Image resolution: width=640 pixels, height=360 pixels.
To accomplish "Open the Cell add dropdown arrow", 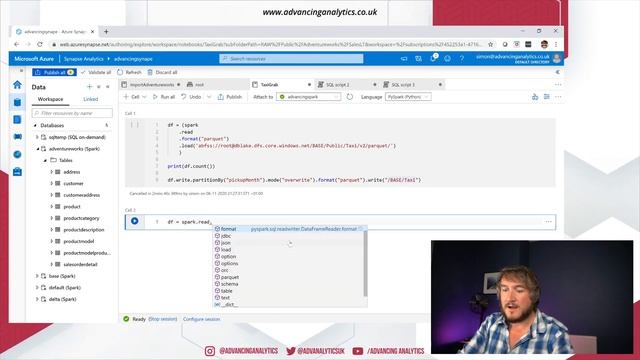I will (x=144, y=97).
